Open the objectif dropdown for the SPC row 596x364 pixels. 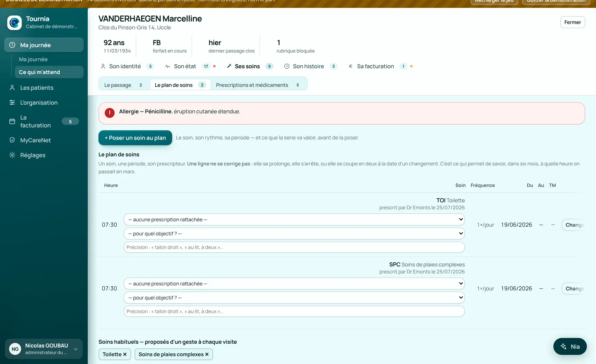point(294,298)
